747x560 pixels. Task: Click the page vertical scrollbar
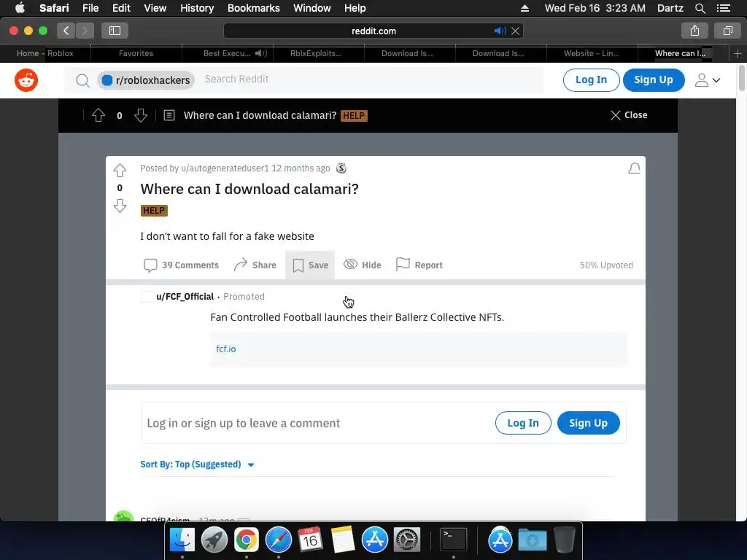742,78
